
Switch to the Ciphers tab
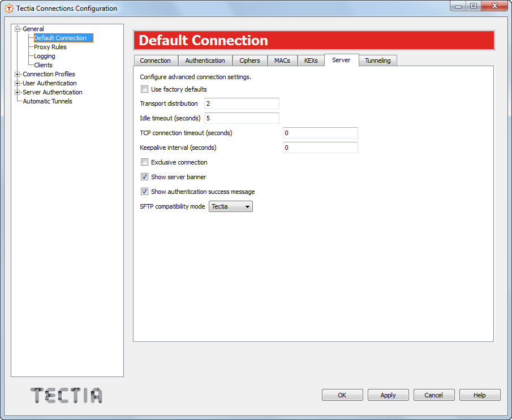[250, 60]
